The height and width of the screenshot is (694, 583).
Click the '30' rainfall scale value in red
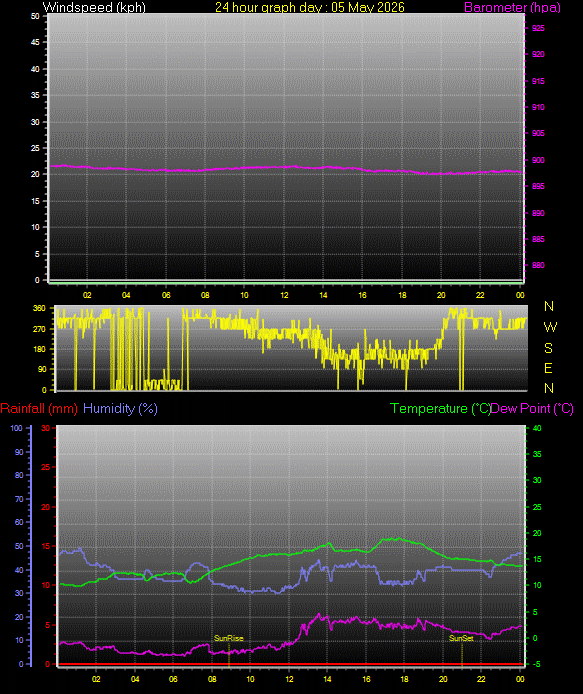click(46, 428)
